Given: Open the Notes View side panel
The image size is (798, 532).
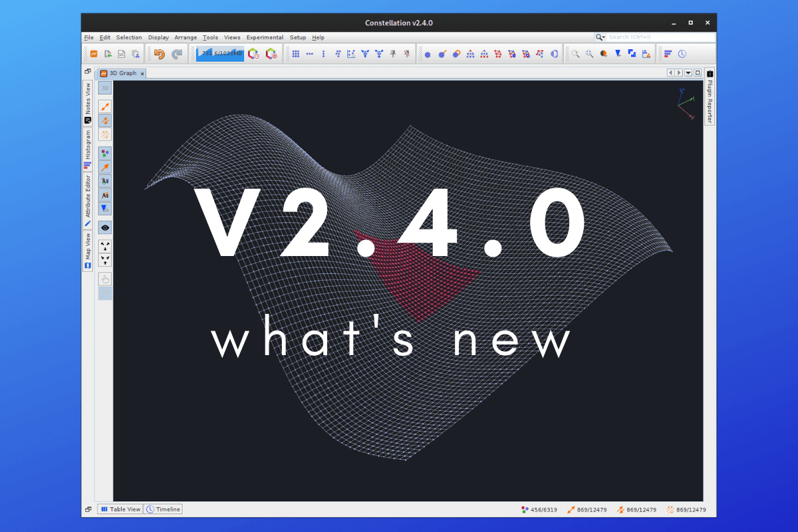Looking at the screenshot, I should [x=88, y=103].
